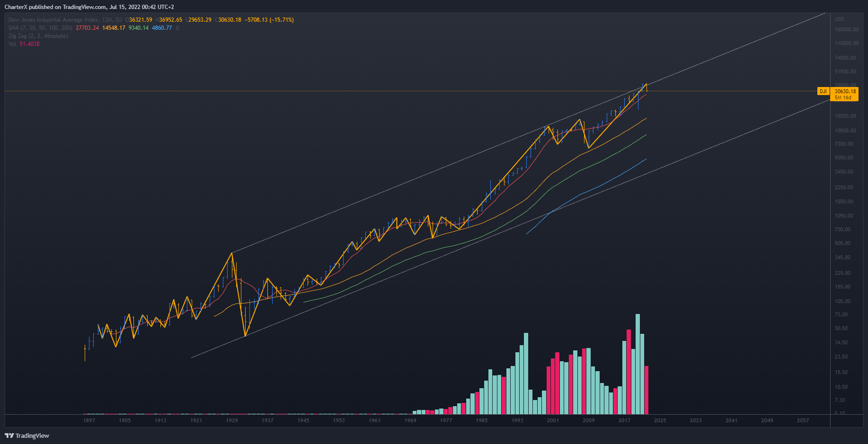
Task: Click the 2017 year on time axis
Action: point(624,420)
